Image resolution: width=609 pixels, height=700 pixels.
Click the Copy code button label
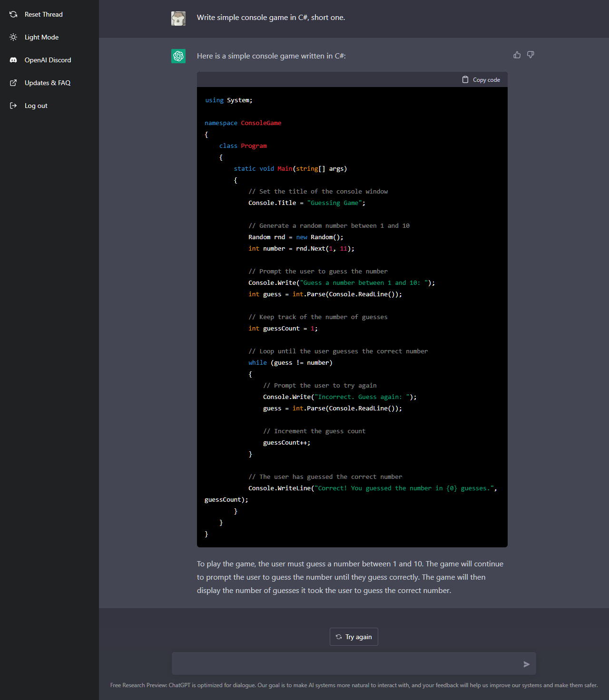pyautogui.click(x=486, y=80)
